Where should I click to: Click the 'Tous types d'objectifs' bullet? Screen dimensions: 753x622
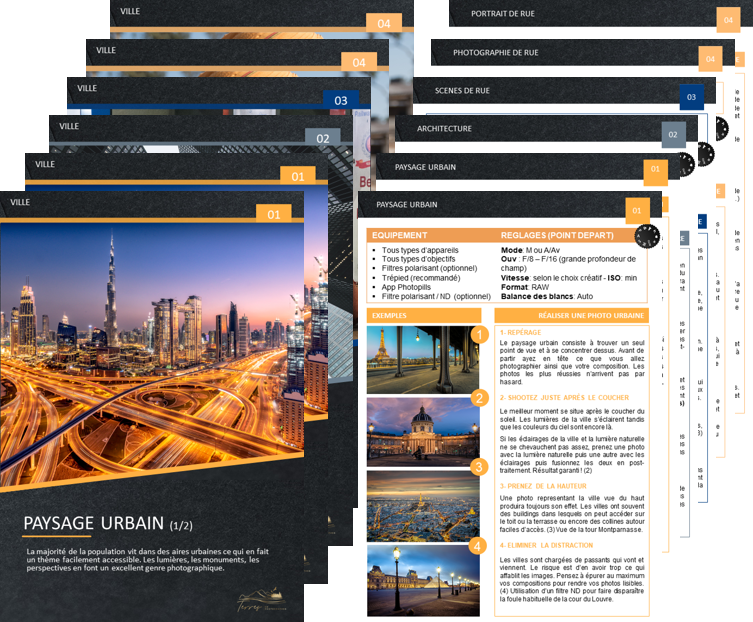pyautogui.click(x=418, y=259)
